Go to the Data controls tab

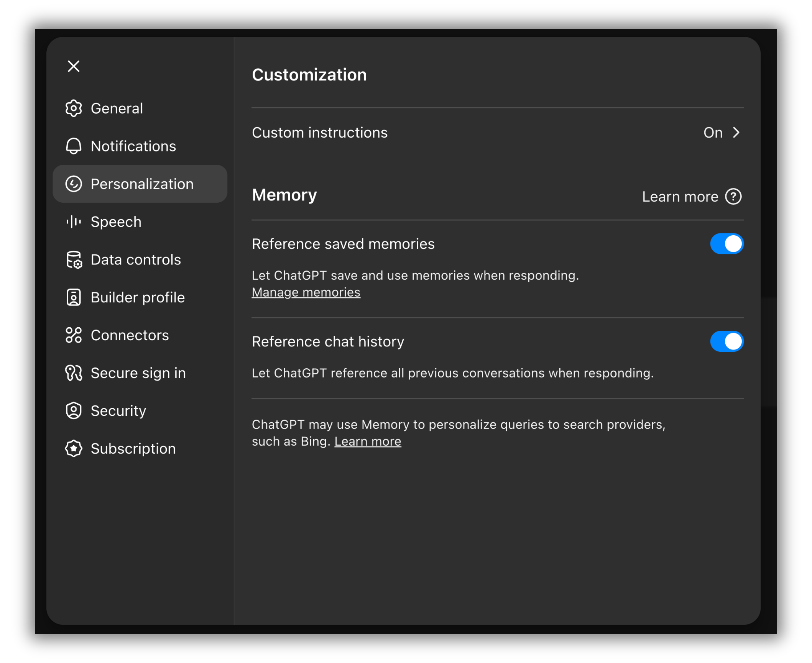coord(140,259)
